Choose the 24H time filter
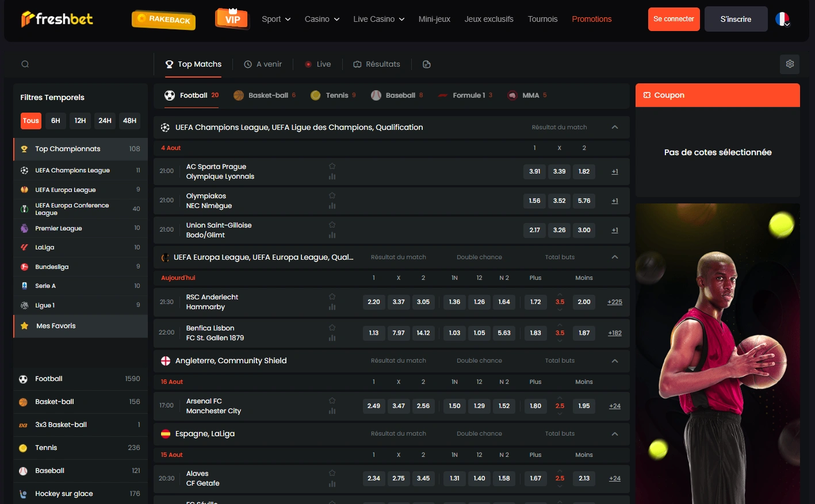The width and height of the screenshot is (815, 504). pos(105,121)
